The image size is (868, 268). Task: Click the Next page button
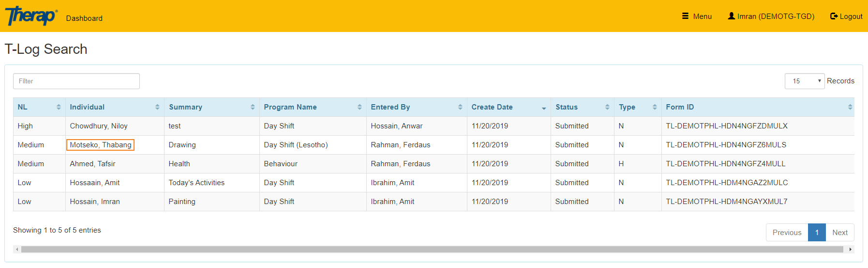pyautogui.click(x=839, y=233)
